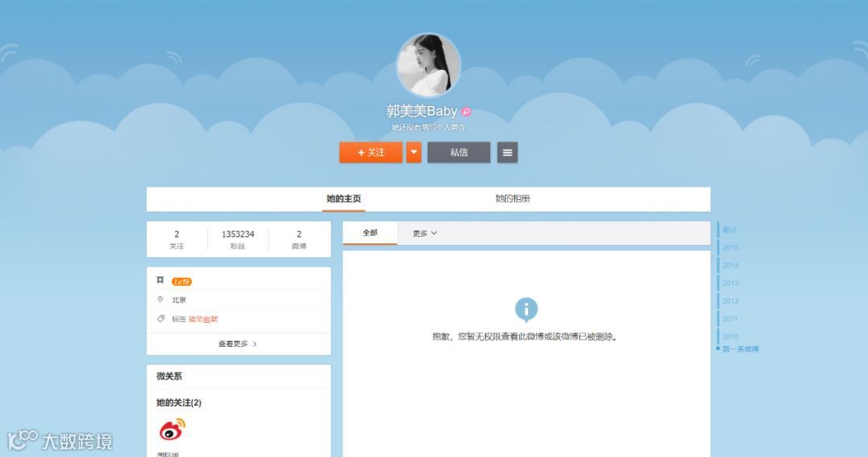Open the 1353234 粉丝 followers list
868x457 pixels.
coord(237,239)
